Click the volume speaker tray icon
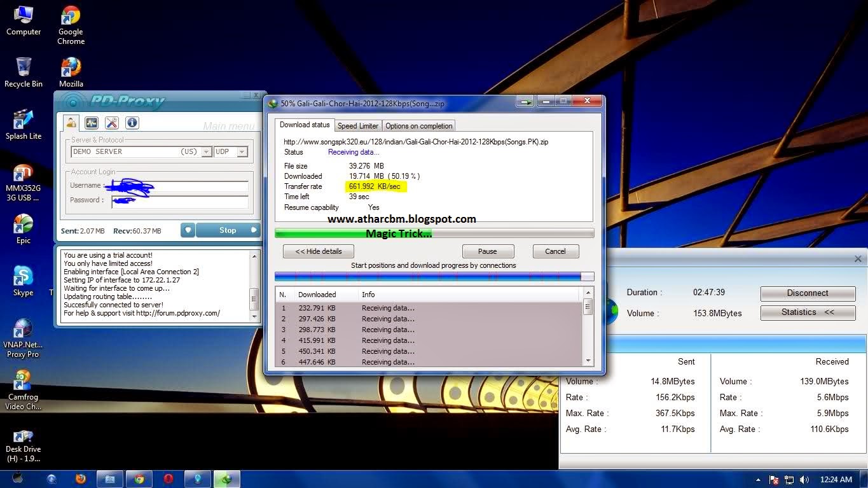This screenshot has height=488, width=868. (x=804, y=480)
